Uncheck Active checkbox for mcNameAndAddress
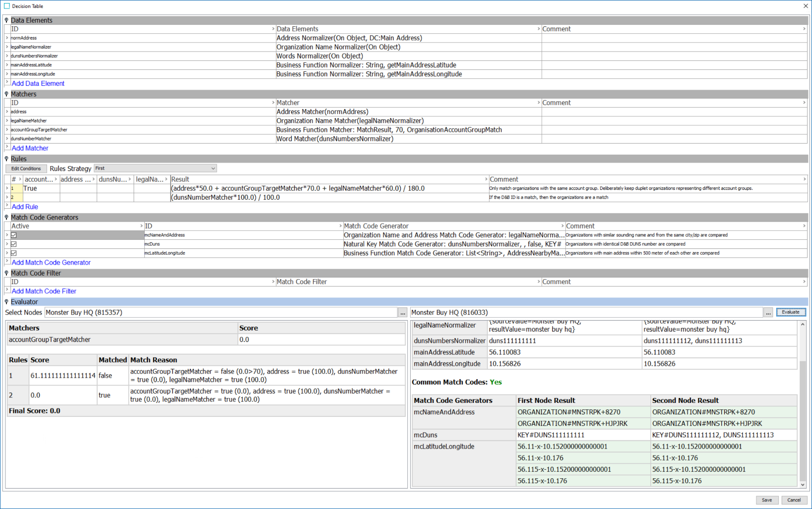Image resolution: width=812 pixels, height=509 pixels. click(x=14, y=235)
